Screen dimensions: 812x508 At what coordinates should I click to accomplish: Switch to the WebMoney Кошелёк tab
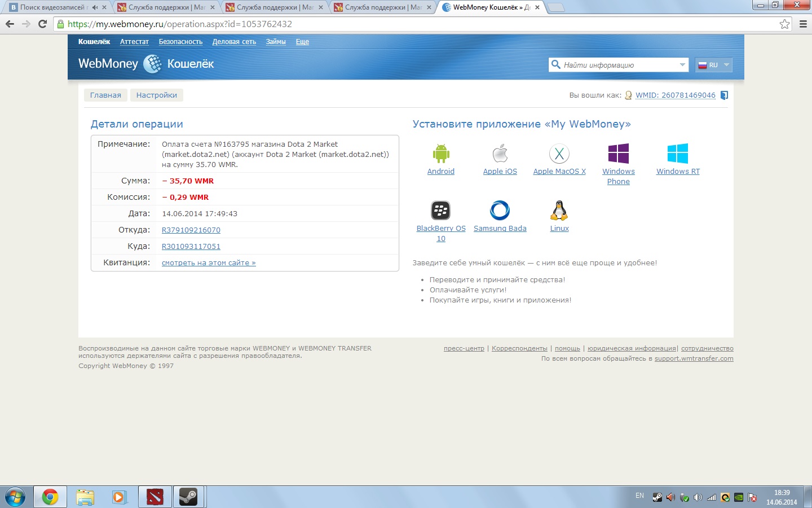pyautogui.click(x=491, y=7)
